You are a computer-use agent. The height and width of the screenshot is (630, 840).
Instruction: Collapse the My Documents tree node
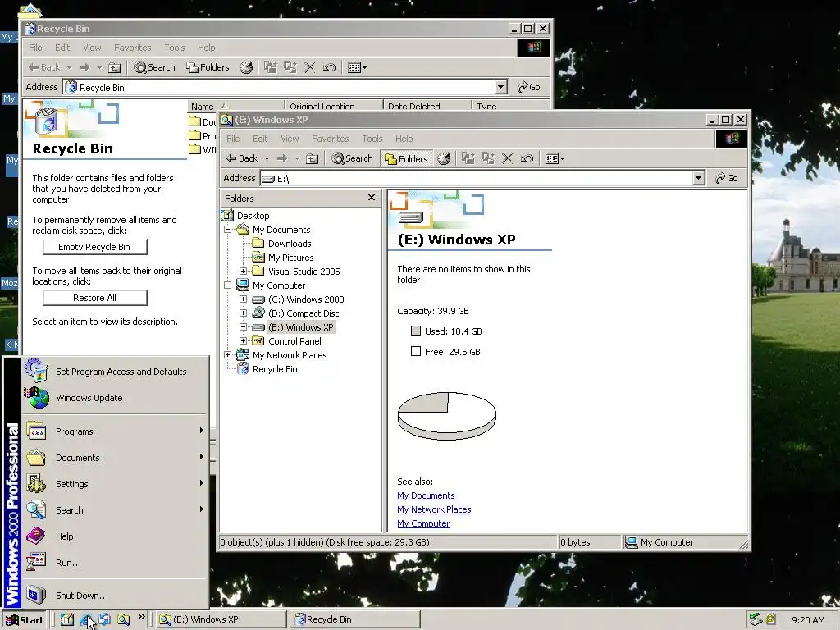pyautogui.click(x=228, y=230)
